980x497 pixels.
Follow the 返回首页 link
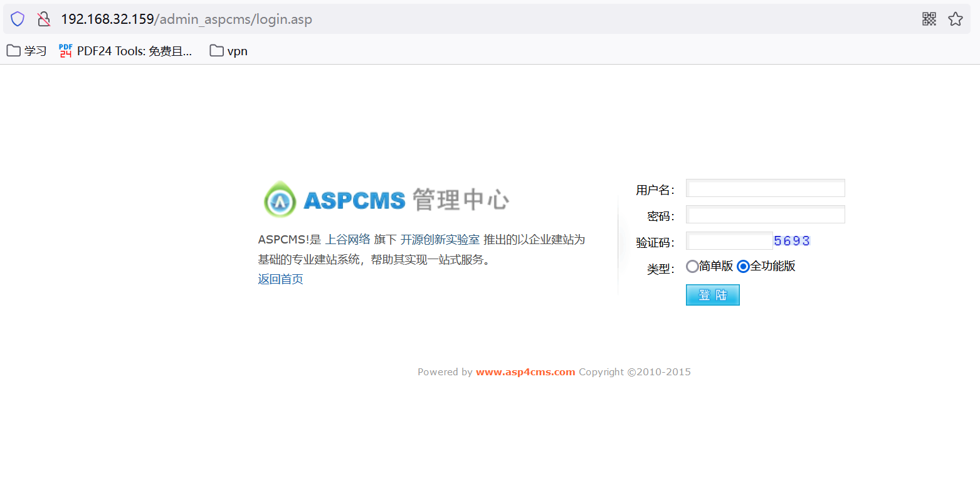tap(280, 279)
